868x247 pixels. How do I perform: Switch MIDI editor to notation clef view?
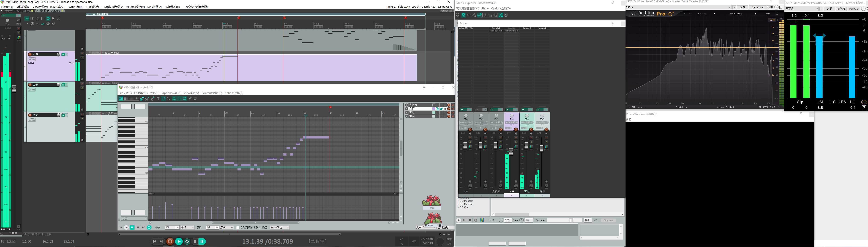(137, 98)
